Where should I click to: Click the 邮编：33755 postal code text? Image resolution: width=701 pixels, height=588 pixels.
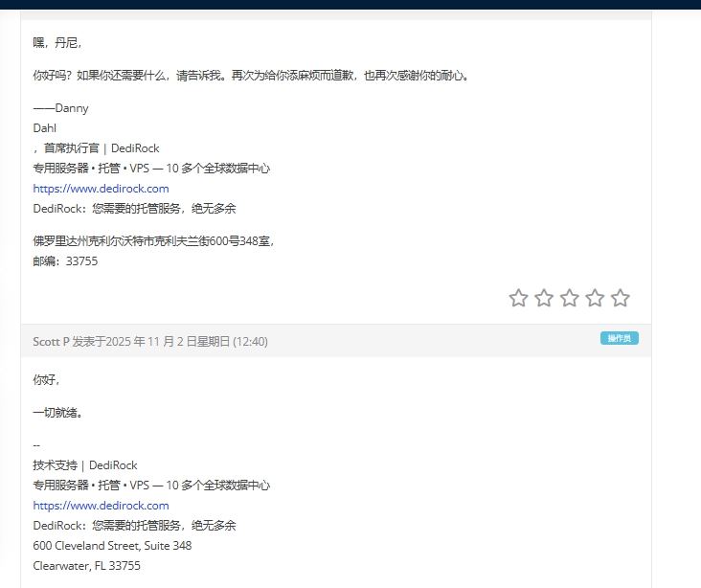click(65, 261)
